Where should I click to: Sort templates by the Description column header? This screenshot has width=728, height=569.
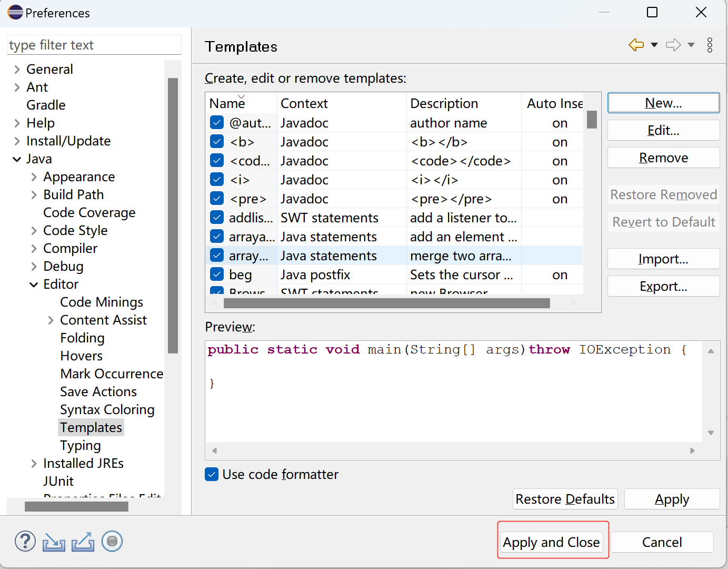(x=464, y=103)
